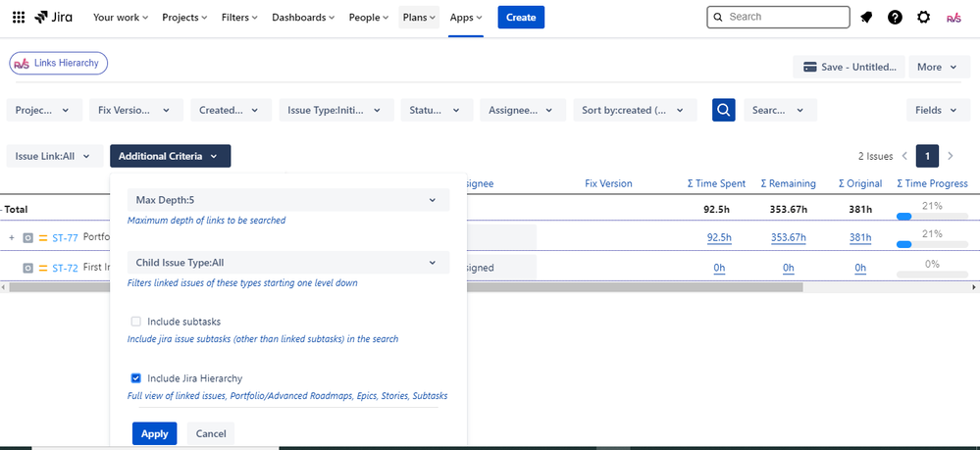Viewport: 980px width, 450px height.
Task: Open the app switcher grid icon
Action: (19, 18)
